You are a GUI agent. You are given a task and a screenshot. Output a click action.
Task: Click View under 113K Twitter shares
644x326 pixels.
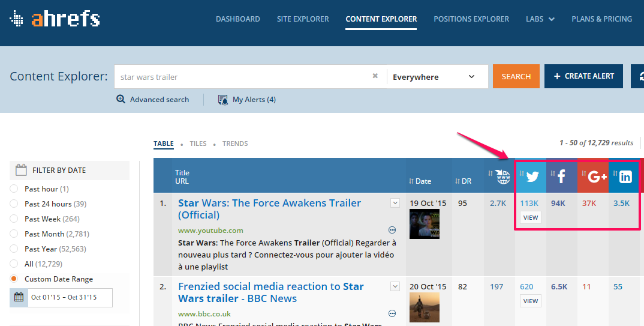(x=531, y=217)
